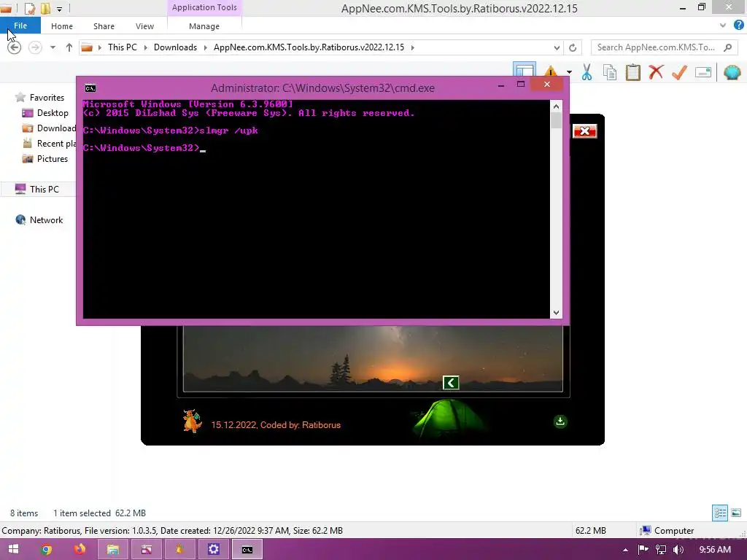The height and width of the screenshot is (560, 747).
Task: Click the cmd window scroll up arrow
Action: click(556, 106)
